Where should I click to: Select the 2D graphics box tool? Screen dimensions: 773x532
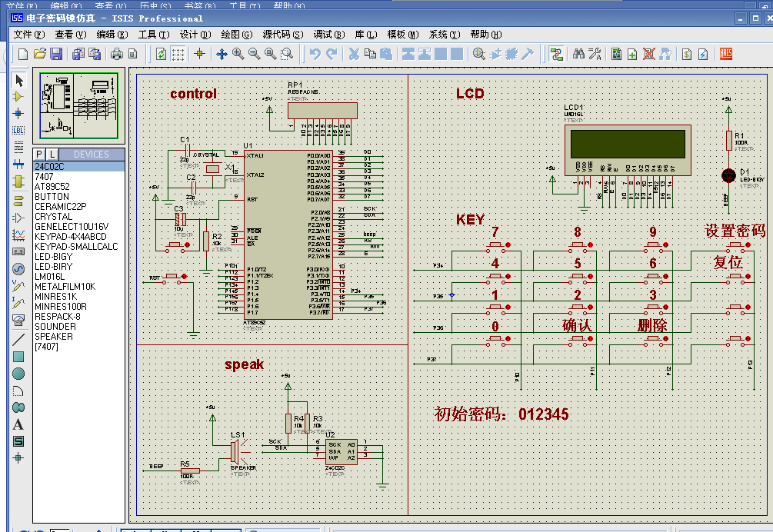(x=18, y=357)
